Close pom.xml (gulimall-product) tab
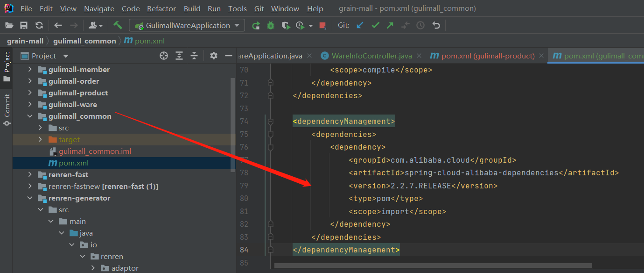 [x=541, y=56]
